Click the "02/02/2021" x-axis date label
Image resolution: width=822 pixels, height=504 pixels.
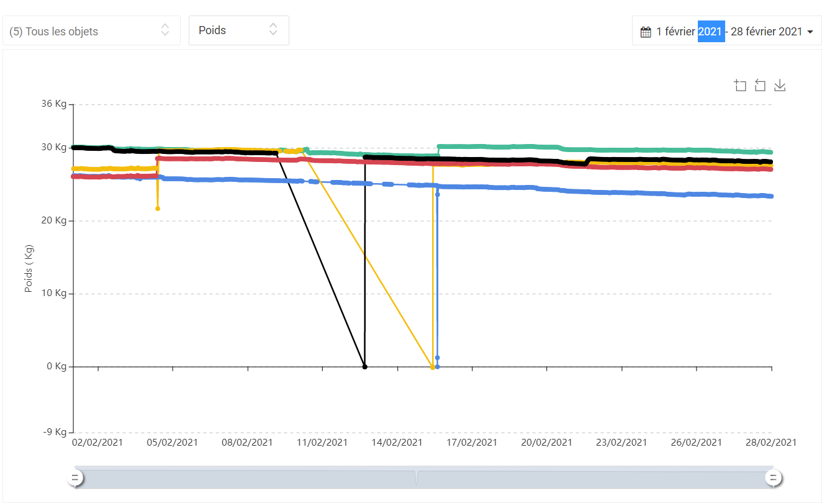[97, 443]
